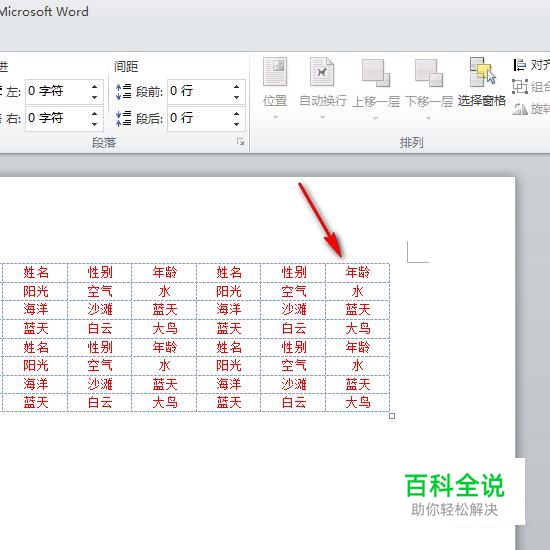Image resolution: width=550 pixels, height=550 pixels.
Task: Decrease the 段后 spacing value
Action: click(x=236, y=124)
